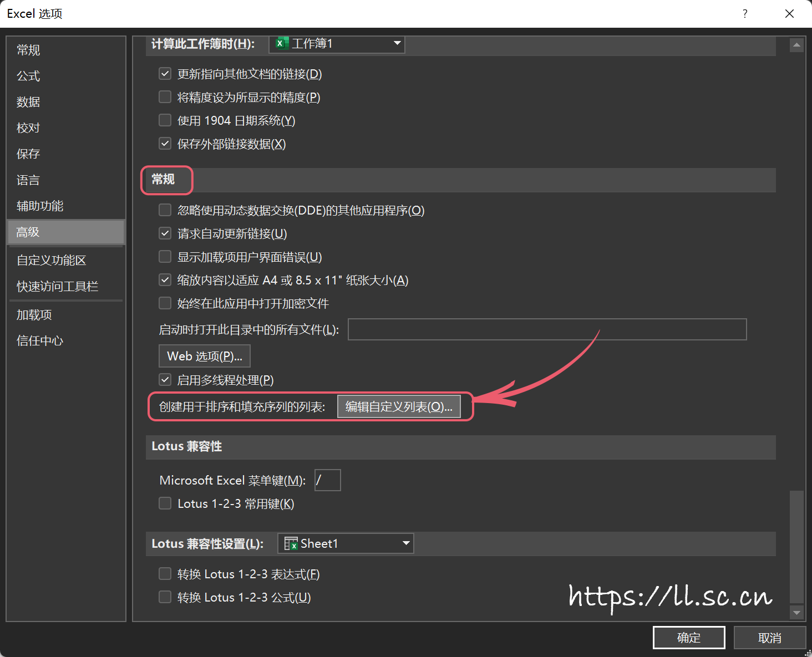Click the 编辑自定义列表 button
This screenshot has width=812, height=657.
click(x=399, y=407)
